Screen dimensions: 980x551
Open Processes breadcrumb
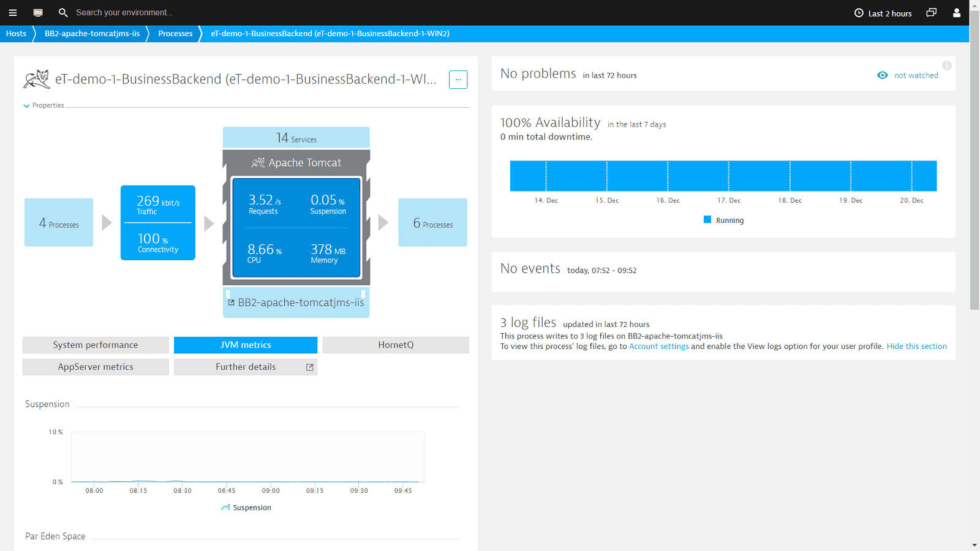click(x=175, y=34)
